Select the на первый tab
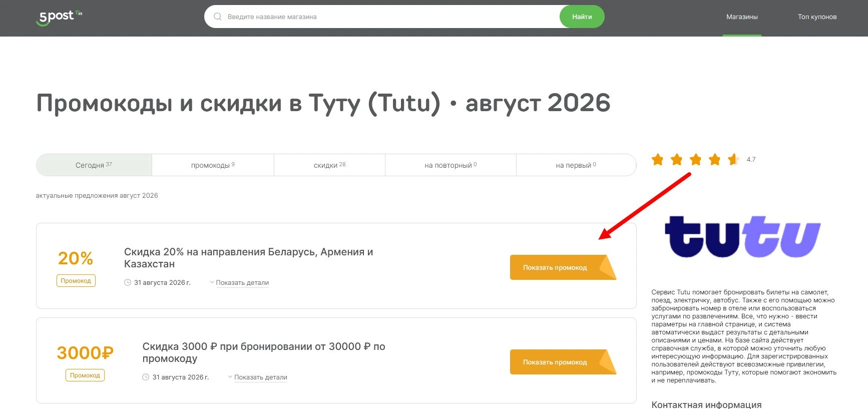 click(x=576, y=165)
